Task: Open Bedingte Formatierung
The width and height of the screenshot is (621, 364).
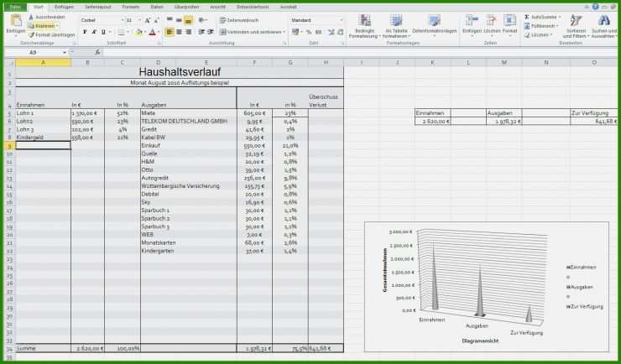Action: coord(364,26)
